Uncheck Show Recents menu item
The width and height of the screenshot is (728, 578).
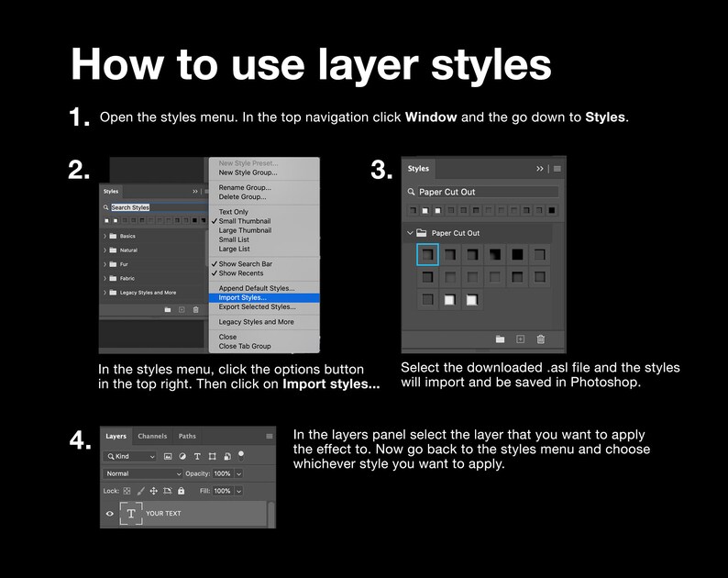pos(241,273)
